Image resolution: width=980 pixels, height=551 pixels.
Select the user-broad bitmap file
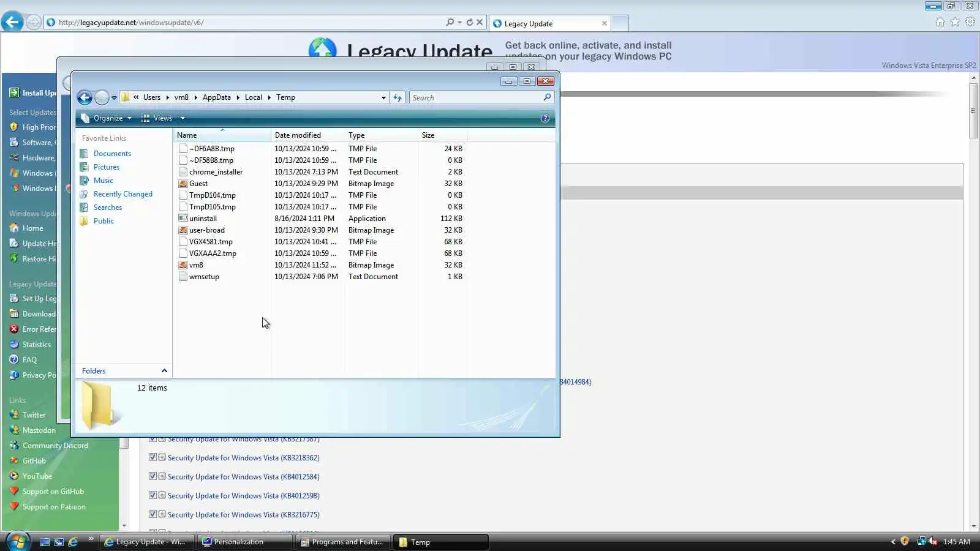(x=207, y=230)
